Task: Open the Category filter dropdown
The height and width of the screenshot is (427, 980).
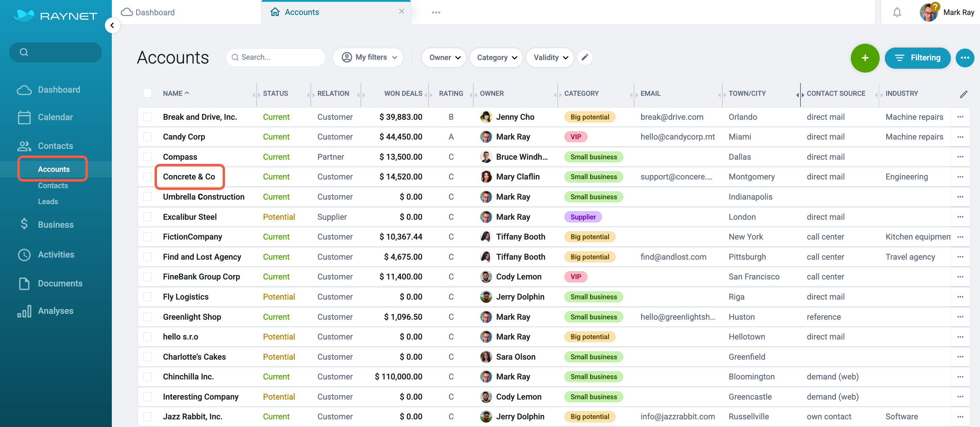Action: click(497, 57)
